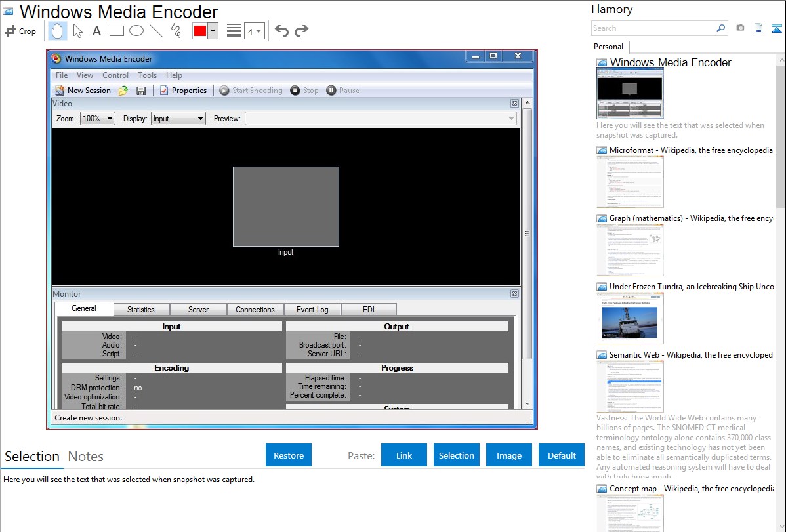Select the Crop tool
Image resolution: width=786 pixels, height=532 pixels.
pyautogui.click(x=20, y=31)
